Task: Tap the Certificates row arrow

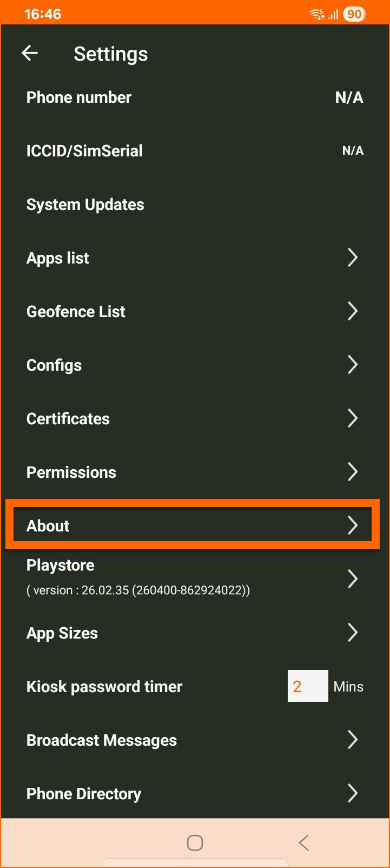Action: tap(352, 418)
